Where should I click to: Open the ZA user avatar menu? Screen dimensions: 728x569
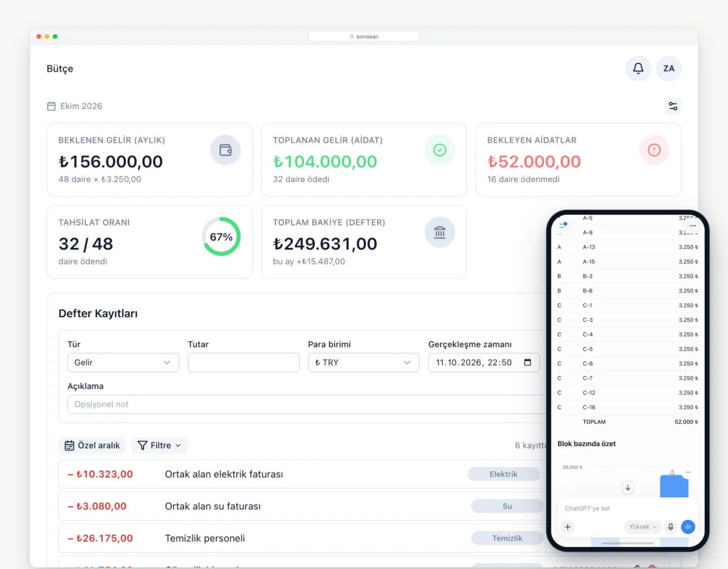tap(669, 68)
